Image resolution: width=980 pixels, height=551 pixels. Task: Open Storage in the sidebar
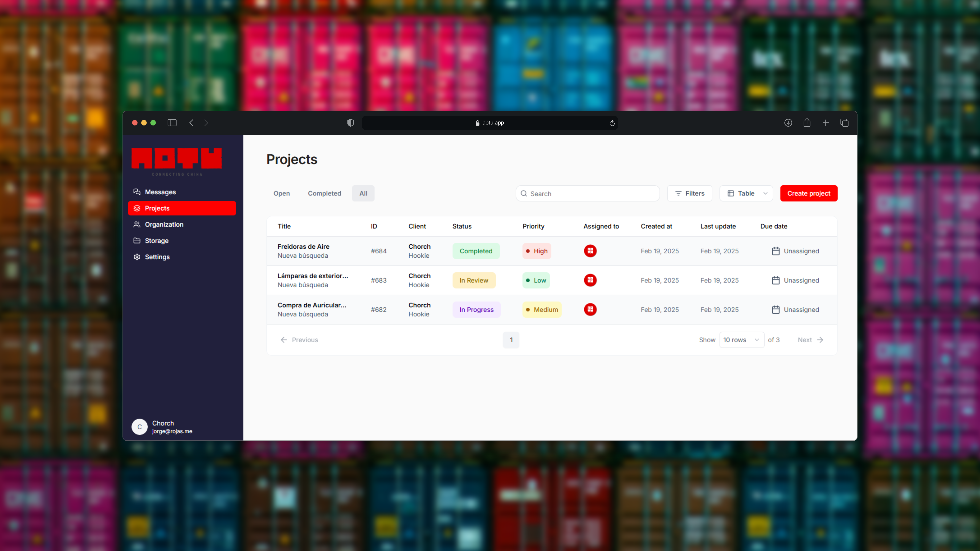point(182,241)
